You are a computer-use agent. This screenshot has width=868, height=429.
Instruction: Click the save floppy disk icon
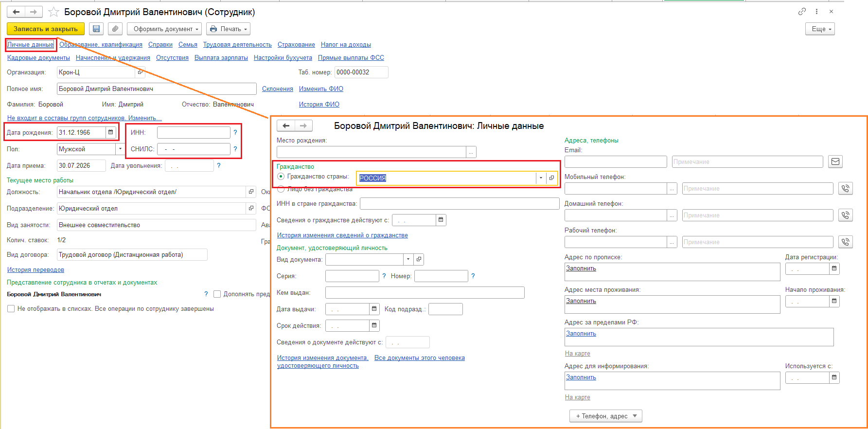coord(96,29)
